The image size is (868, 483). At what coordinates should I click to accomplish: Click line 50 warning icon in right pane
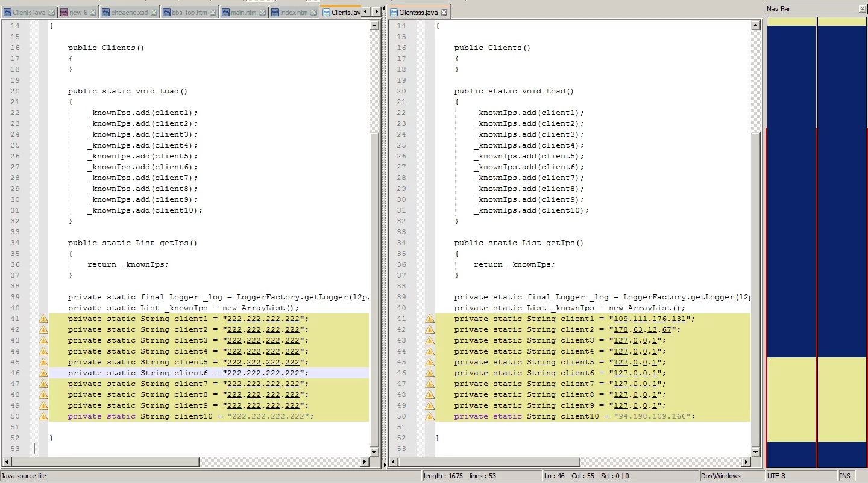point(430,416)
